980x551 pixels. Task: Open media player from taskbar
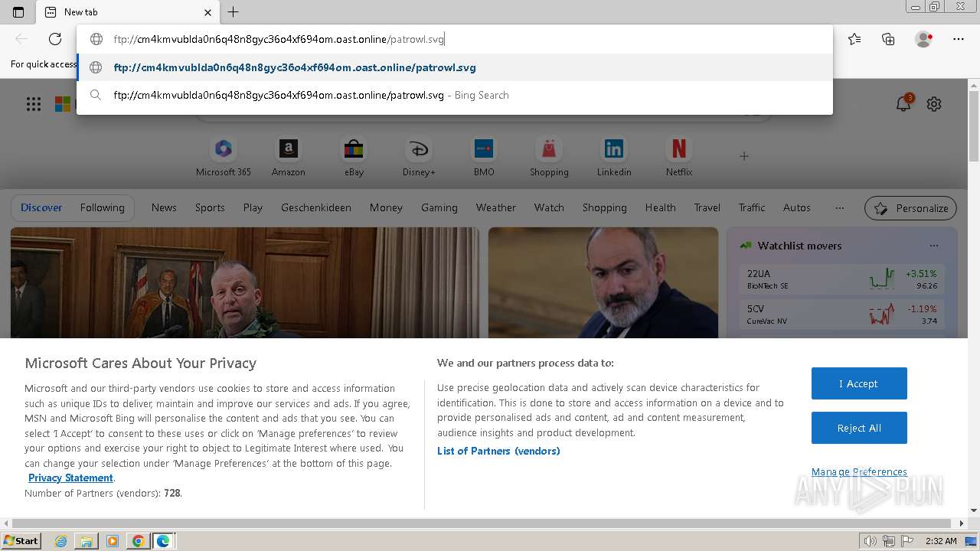[x=113, y=541]
